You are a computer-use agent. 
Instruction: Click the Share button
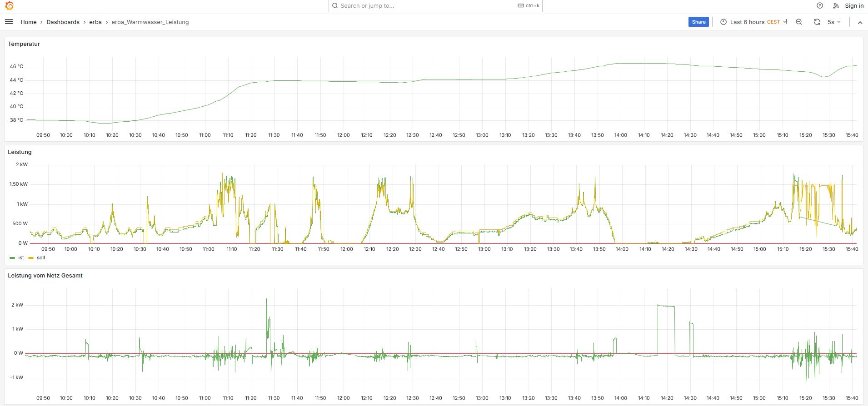(698, 22)
